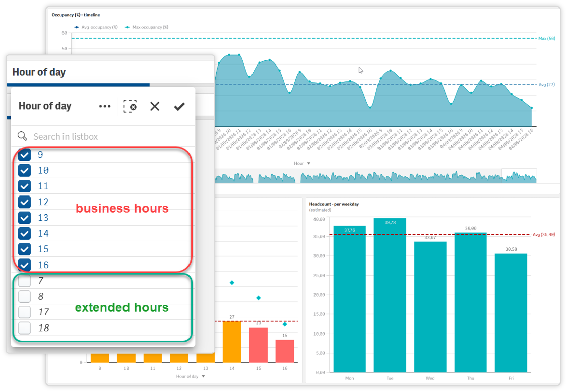
Task: Click the timeline mini-chart scroll range handle
Action: [519, 176]
